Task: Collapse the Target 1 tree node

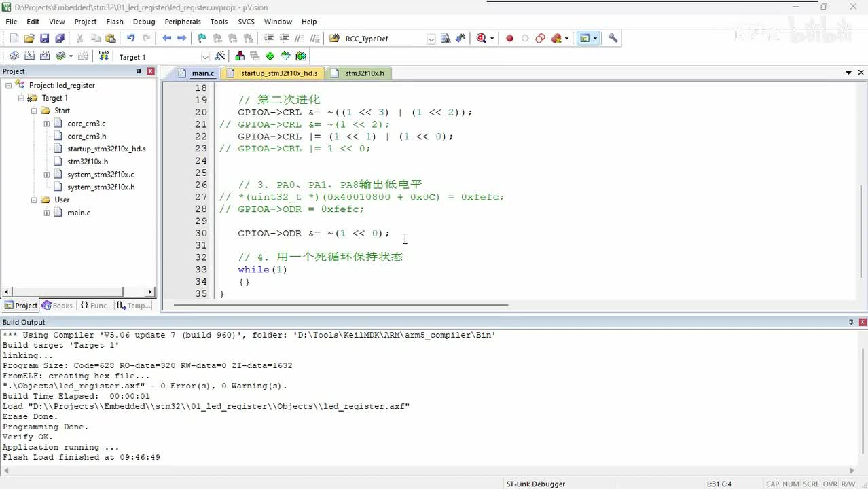Action: click(x=22, y=98)
